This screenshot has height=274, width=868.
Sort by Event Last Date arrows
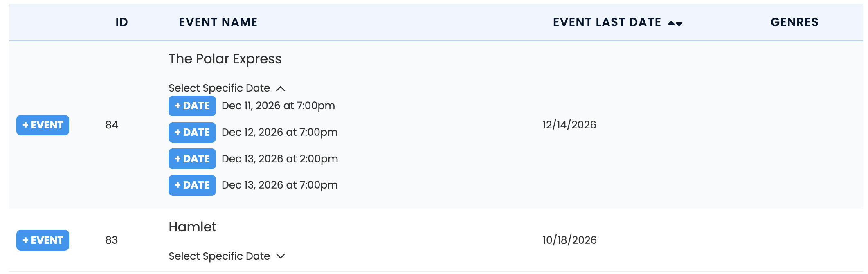coord(675,23)
